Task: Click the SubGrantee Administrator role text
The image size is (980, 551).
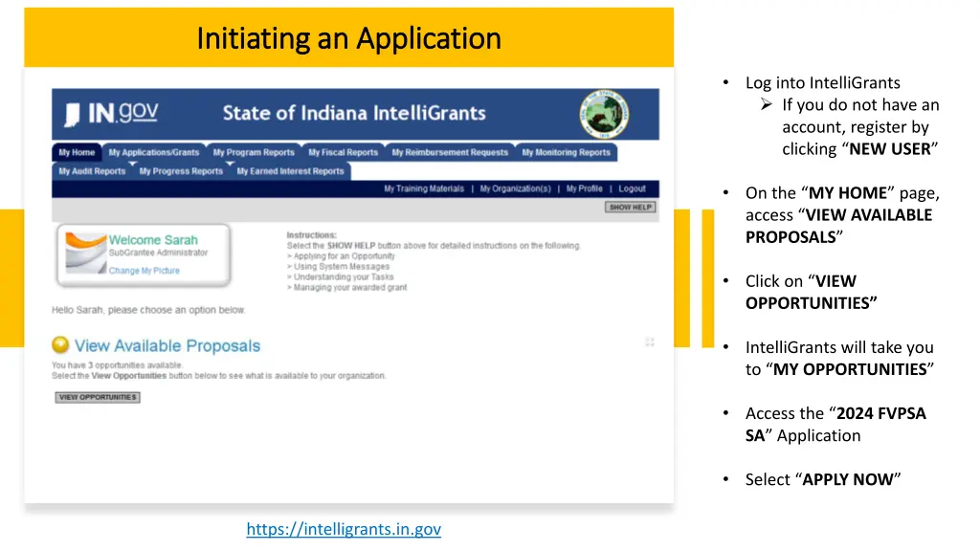Action: click(x=158, y=253)
